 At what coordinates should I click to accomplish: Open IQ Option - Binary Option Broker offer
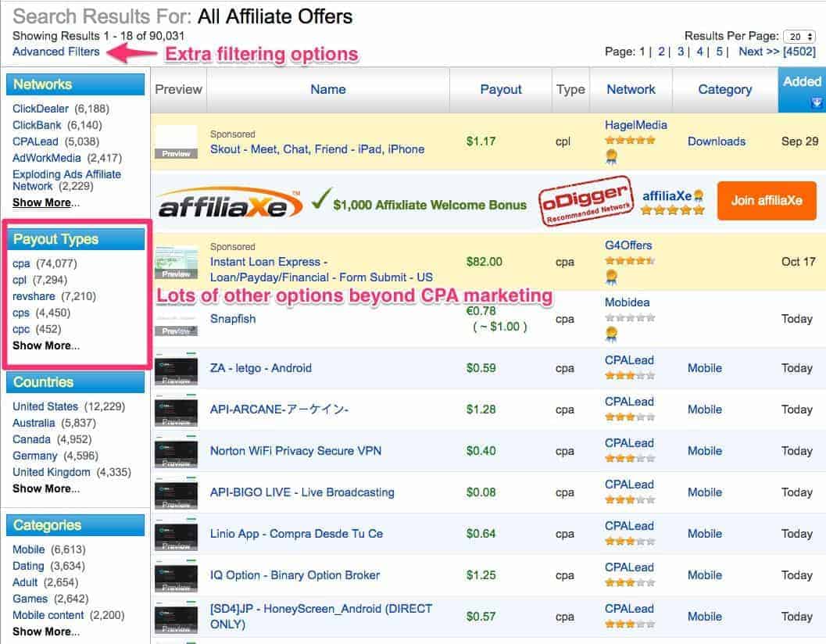pos(295,575)
